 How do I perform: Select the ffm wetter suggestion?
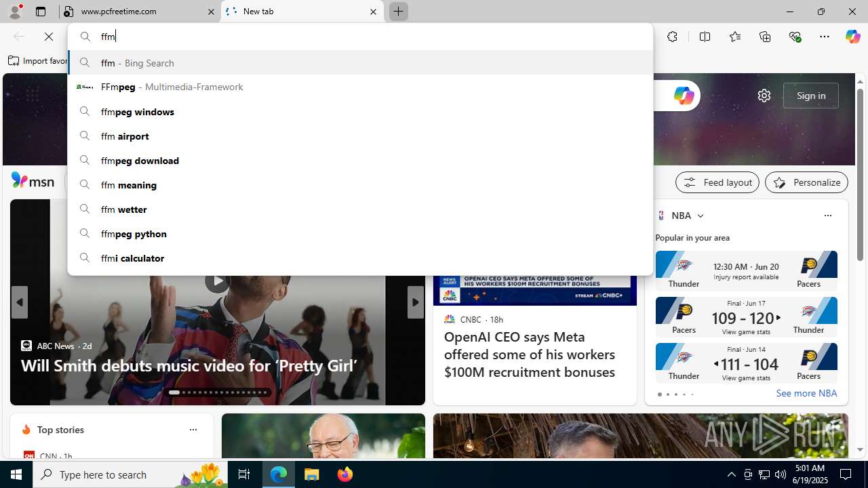coord(360,209)
